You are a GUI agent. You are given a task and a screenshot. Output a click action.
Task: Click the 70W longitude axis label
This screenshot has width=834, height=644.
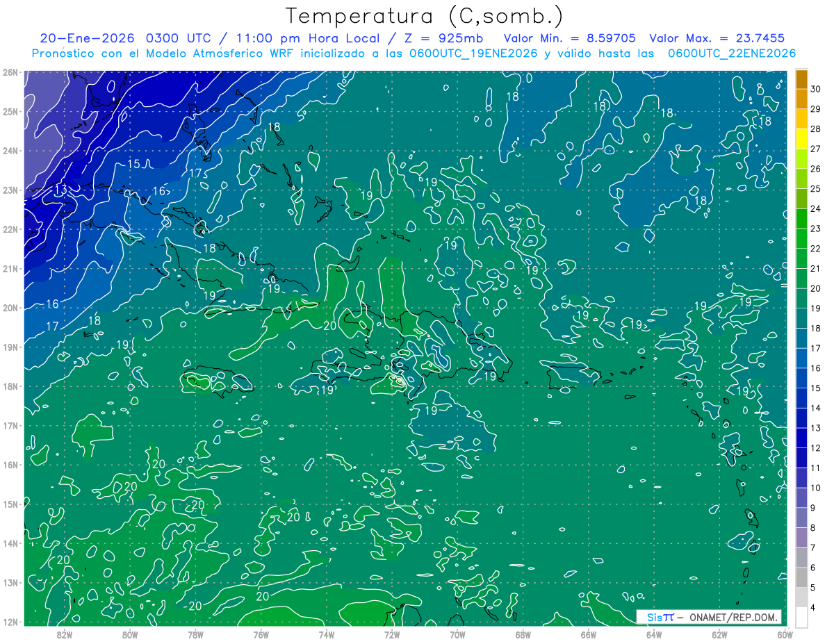(x=457, y=634)
